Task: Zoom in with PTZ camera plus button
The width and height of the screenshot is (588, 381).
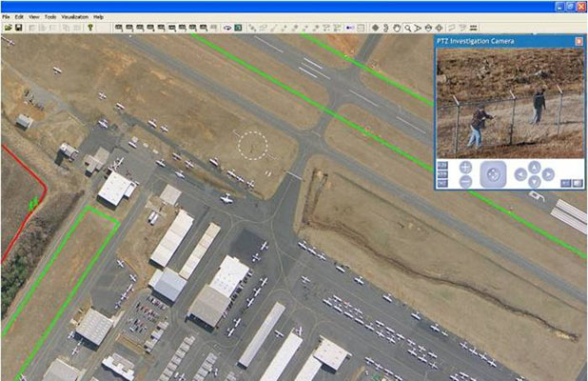Action: [465, 167]
